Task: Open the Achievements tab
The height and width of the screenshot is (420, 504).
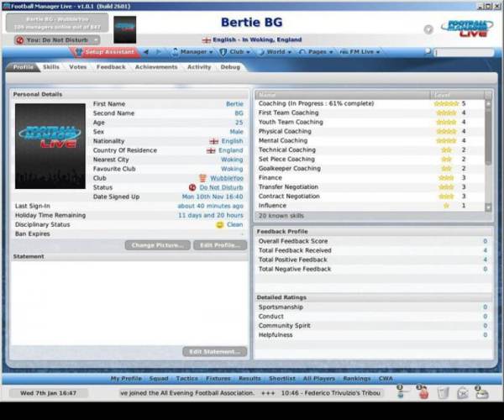Action: [156, 67]
